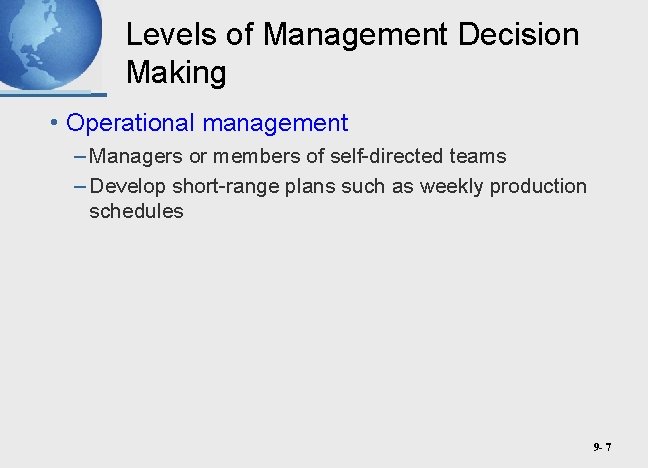Select the word "Decision" in the title

(x=520, y=35)
